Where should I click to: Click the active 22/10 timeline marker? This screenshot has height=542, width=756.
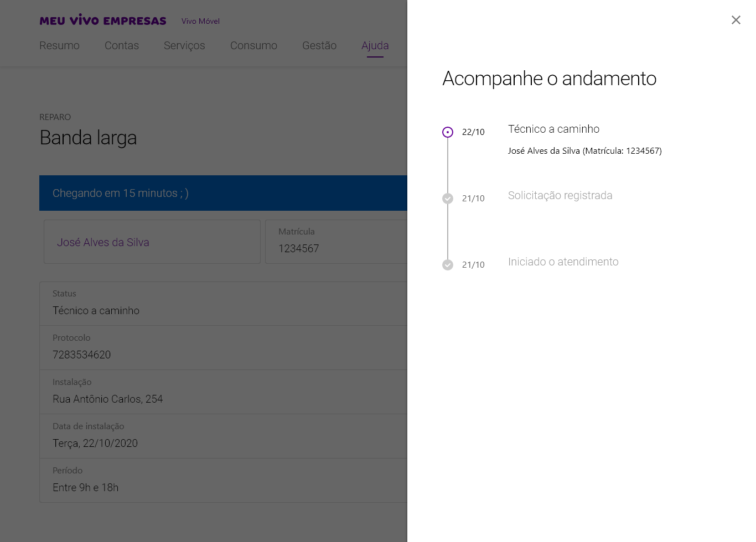[448, 132]
